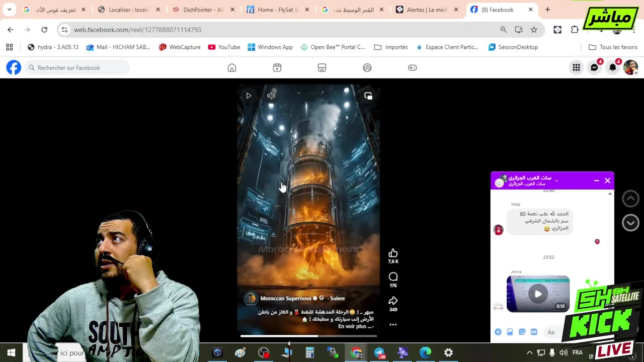Open the Facebook notifications bell
The width and height of the screenshot is (644, 362).
coord(612,68)
